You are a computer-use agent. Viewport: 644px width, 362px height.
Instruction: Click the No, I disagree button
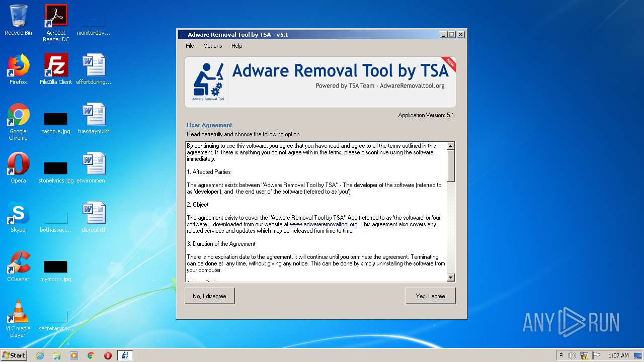click(209, 296)
